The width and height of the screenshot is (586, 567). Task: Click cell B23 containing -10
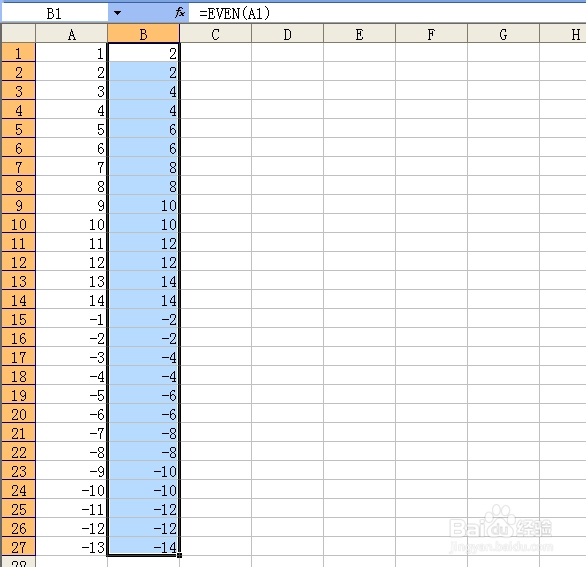point(144,471)
